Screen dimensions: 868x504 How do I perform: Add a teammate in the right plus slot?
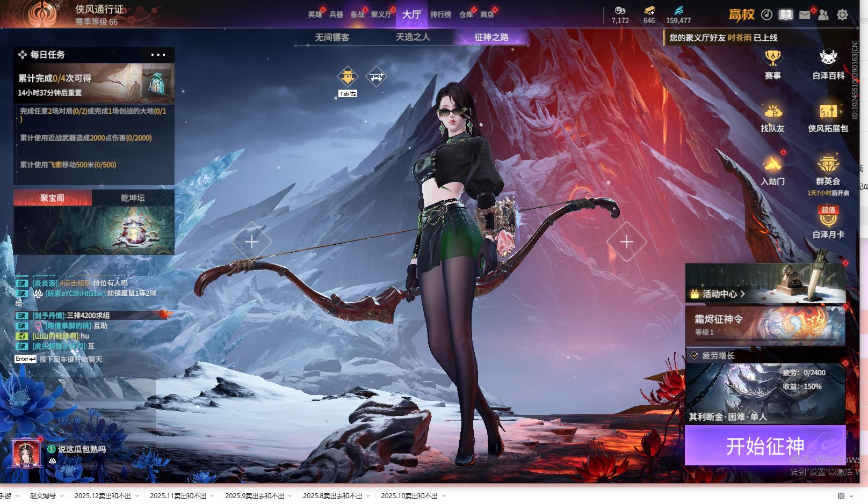[626, 242]
